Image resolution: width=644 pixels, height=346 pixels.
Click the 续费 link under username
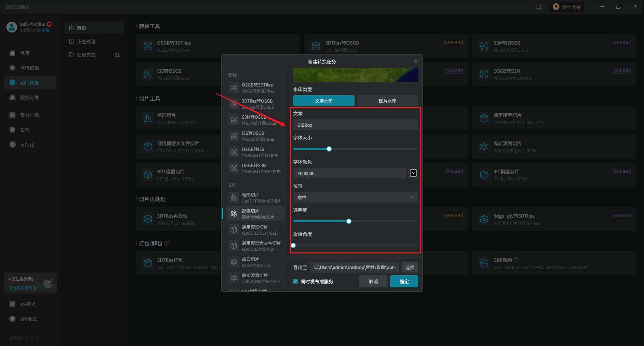[x=45, y=31]
